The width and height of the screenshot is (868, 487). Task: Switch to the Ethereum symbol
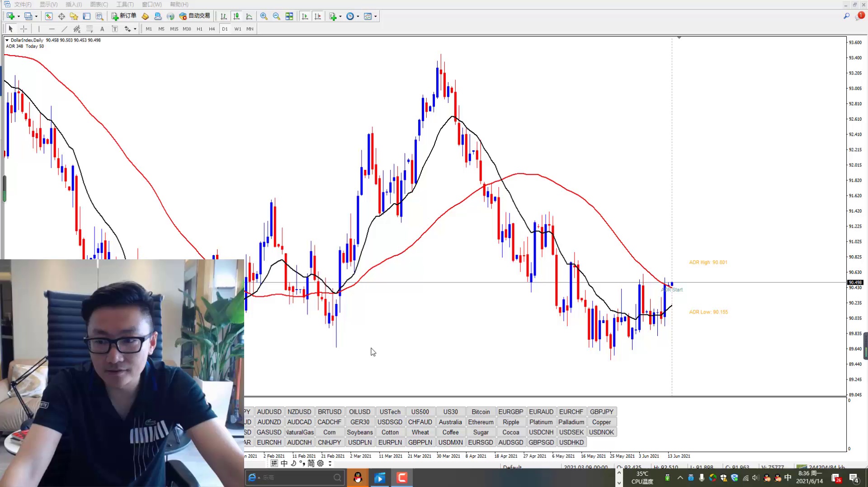[481, 422]
